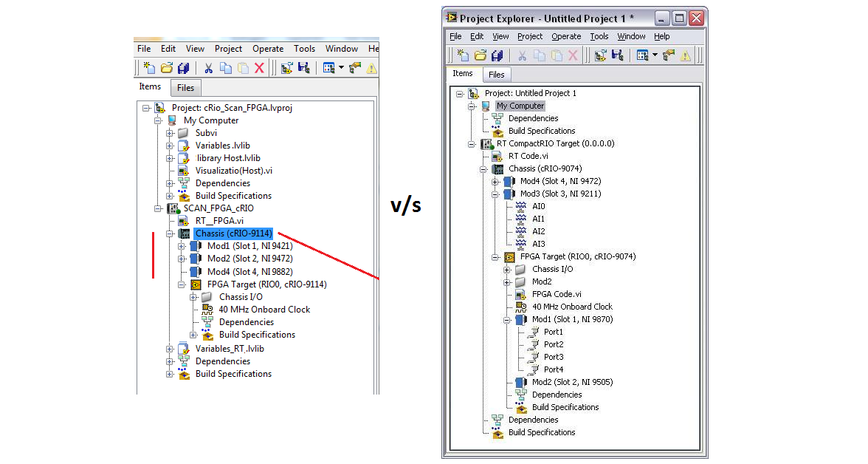Viewport: 868px width, 464px height.
Task: Expand Mod1 (Slot 1, NI 9421) node
Action: coord(182,246)
